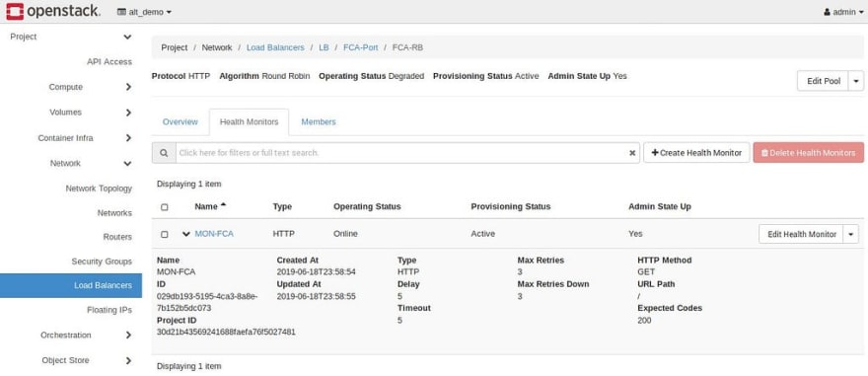Image resolution: width=868 pixels, height=376 pixels.
Task: Click the search magnifier icon
Action: click(164, 153)
